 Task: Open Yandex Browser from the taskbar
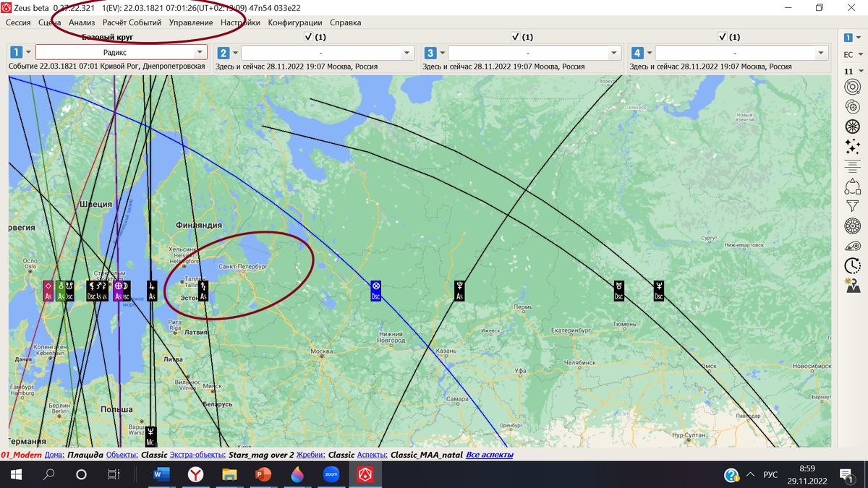pos(196,475)
